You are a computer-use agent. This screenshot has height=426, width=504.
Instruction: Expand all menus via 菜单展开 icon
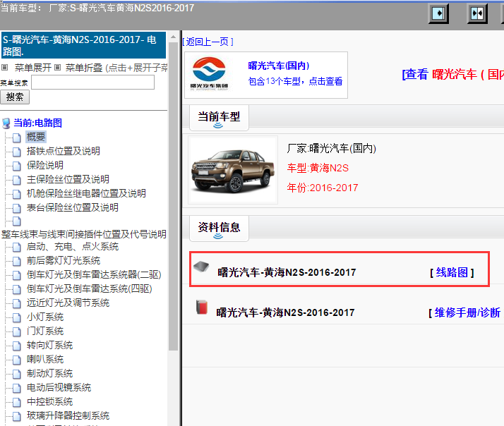point(4,68)
